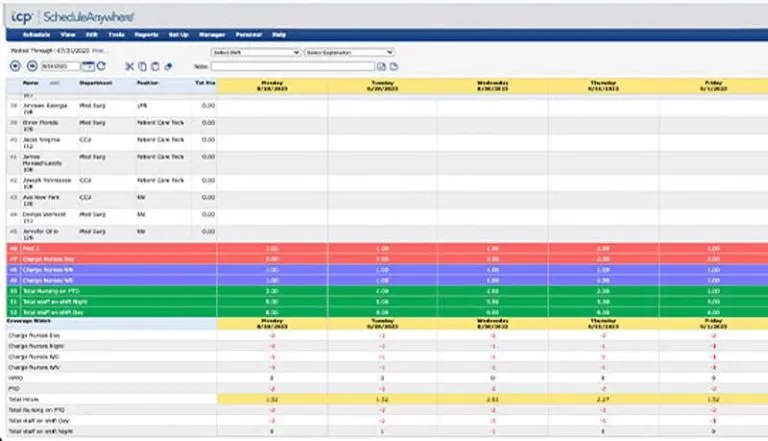Click into the schedule date input field
The height and width of the screenshot is (441, 768).
(60, 66)
